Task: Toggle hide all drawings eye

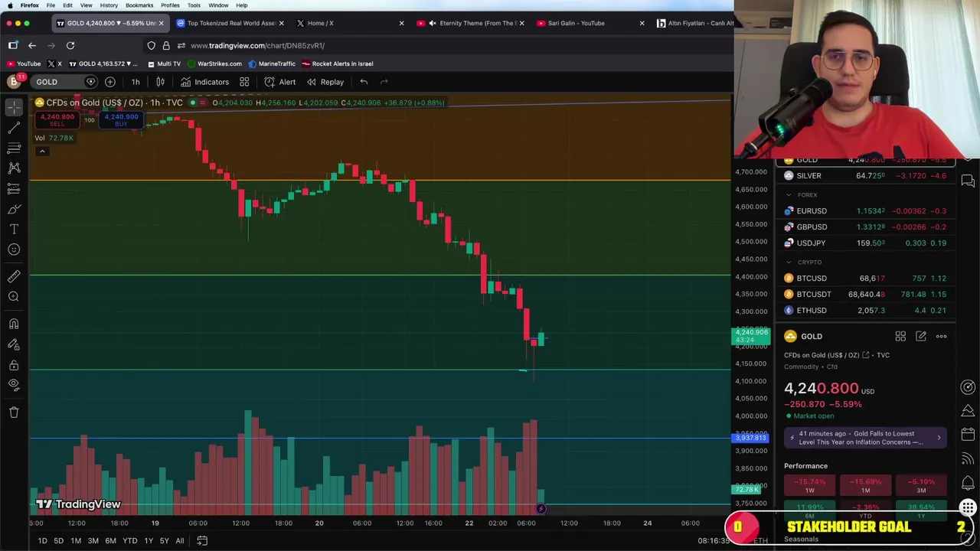Action: tap(14, 384)
